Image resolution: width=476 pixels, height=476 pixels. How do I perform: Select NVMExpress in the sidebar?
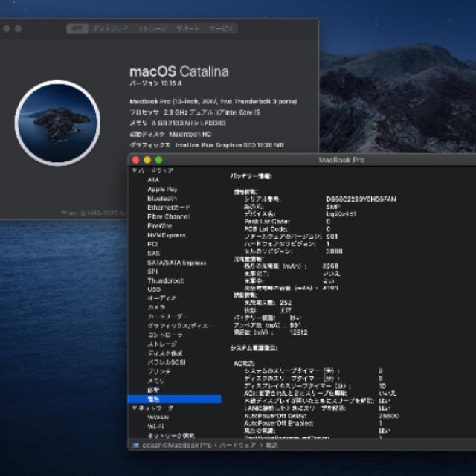click(167, 235)
